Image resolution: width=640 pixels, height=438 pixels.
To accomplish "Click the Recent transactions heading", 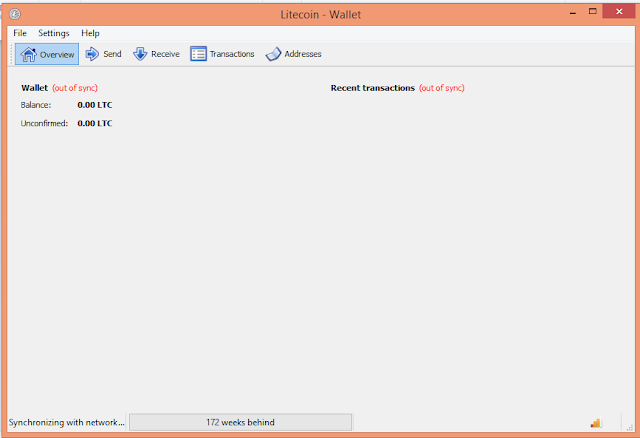I will (x=373, y=88).
